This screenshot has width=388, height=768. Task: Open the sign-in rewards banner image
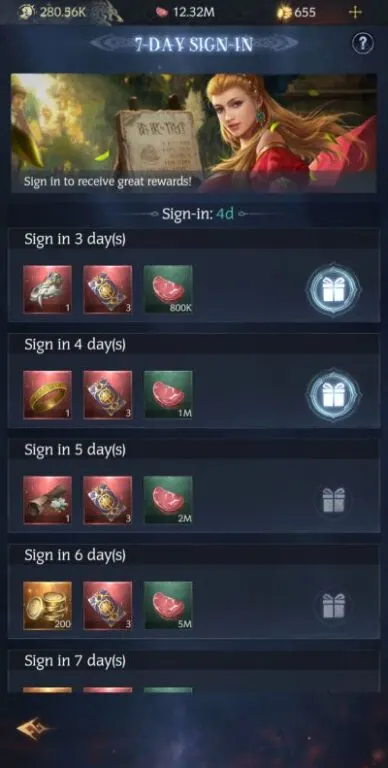pos(194,133)
